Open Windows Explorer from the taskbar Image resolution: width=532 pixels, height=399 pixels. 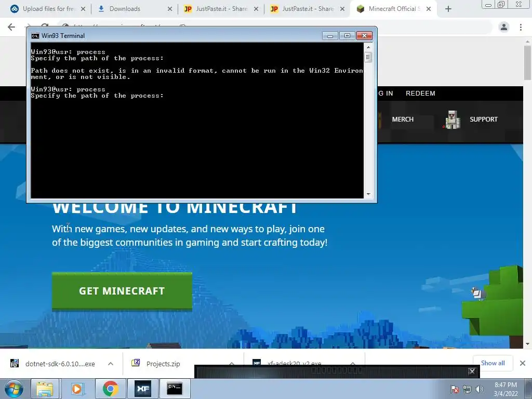[x=45, y=389]
